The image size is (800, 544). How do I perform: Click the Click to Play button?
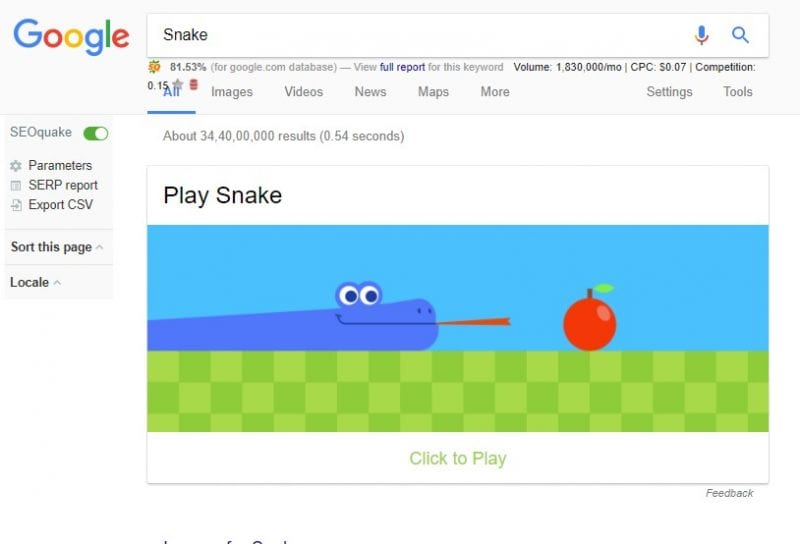[458, 458]
